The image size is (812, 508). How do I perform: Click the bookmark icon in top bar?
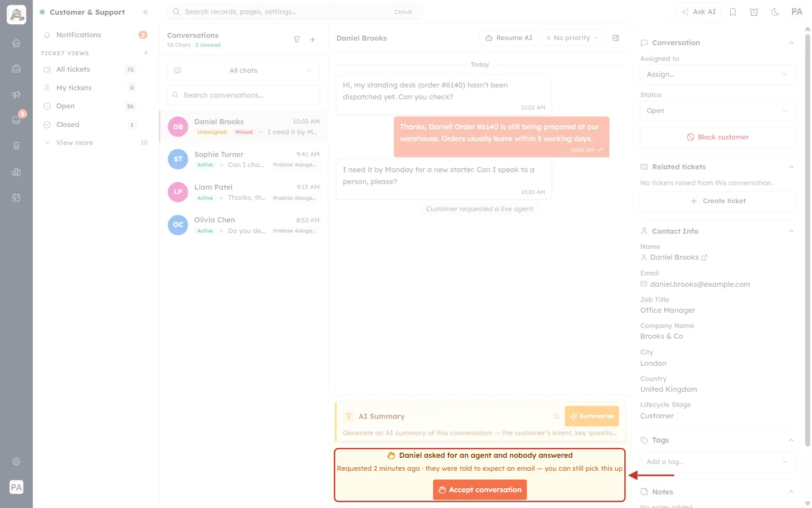click(733, 12)
